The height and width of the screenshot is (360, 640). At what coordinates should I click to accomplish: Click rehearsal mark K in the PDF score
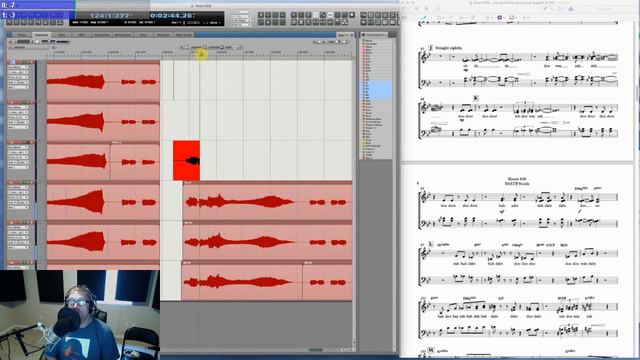coord(476,98)
